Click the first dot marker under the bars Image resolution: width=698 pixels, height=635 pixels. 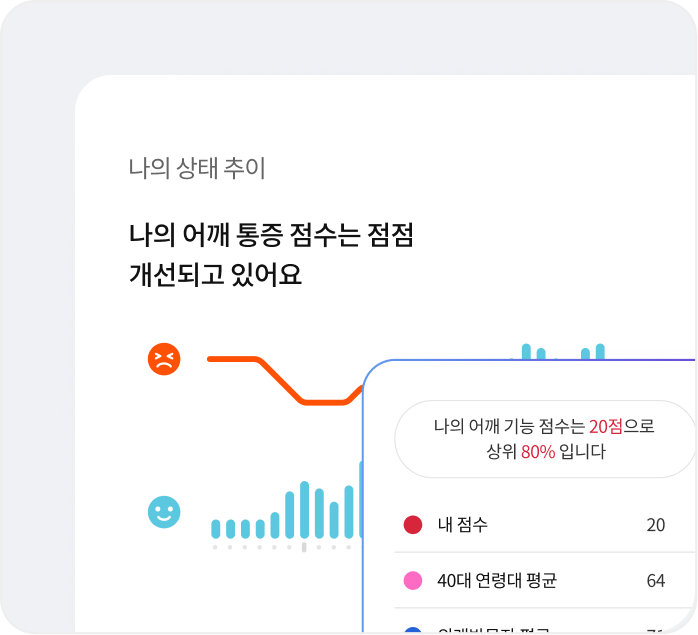coord(215,547)
